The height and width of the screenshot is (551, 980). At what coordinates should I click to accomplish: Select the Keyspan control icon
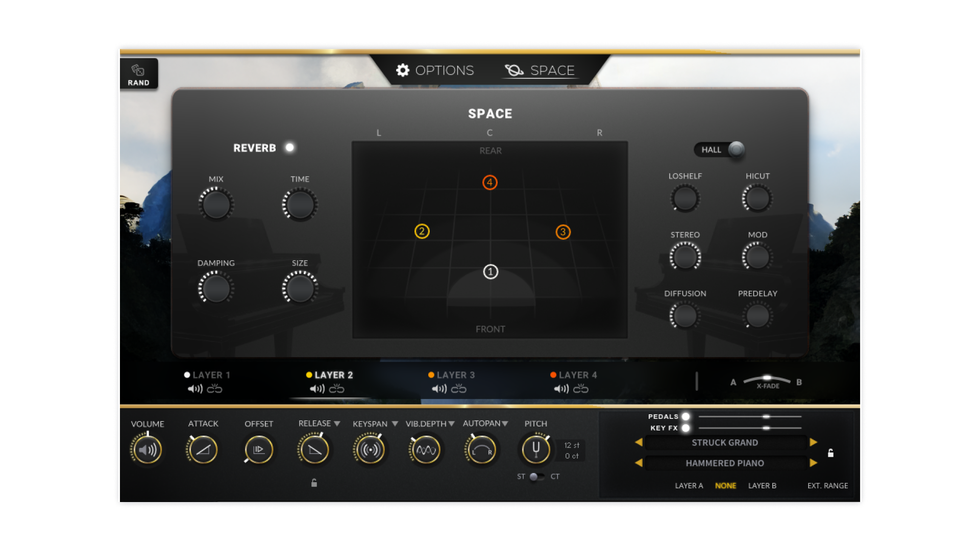tap(370, 450)
